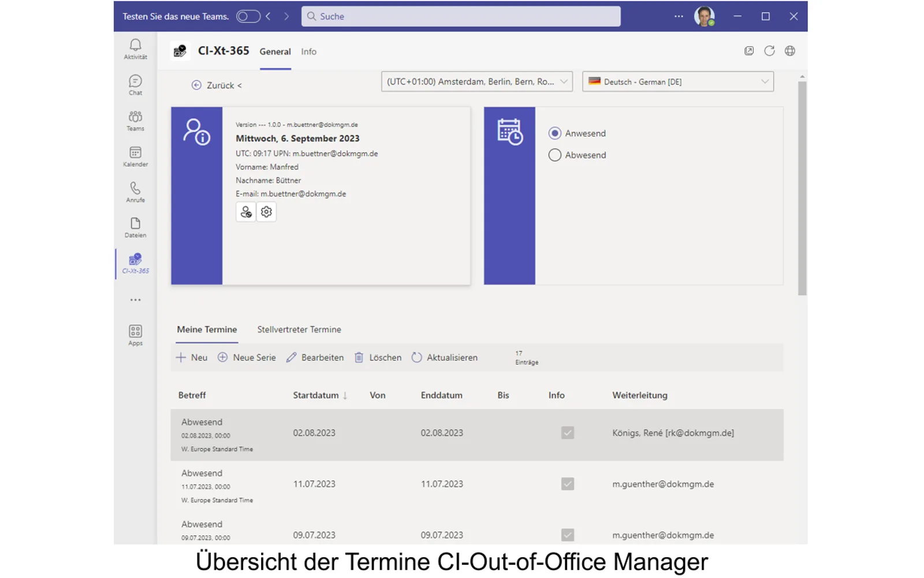Viewport: 924px width, 578px height.
Task: Open the Deutsch language dropdown
Action: 678,81
